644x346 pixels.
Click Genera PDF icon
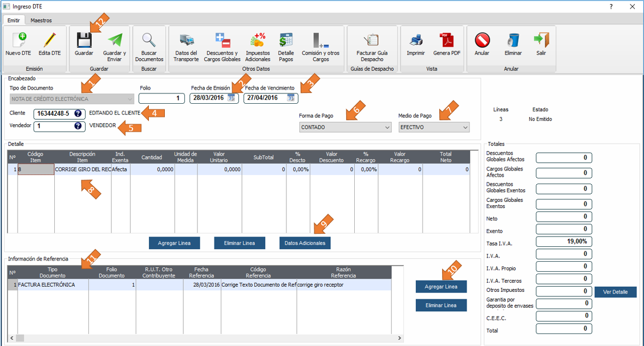(447, 40)
